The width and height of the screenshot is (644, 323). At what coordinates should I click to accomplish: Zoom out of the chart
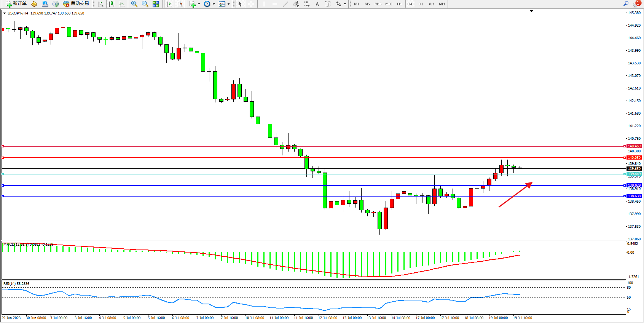tap(145, 4)
